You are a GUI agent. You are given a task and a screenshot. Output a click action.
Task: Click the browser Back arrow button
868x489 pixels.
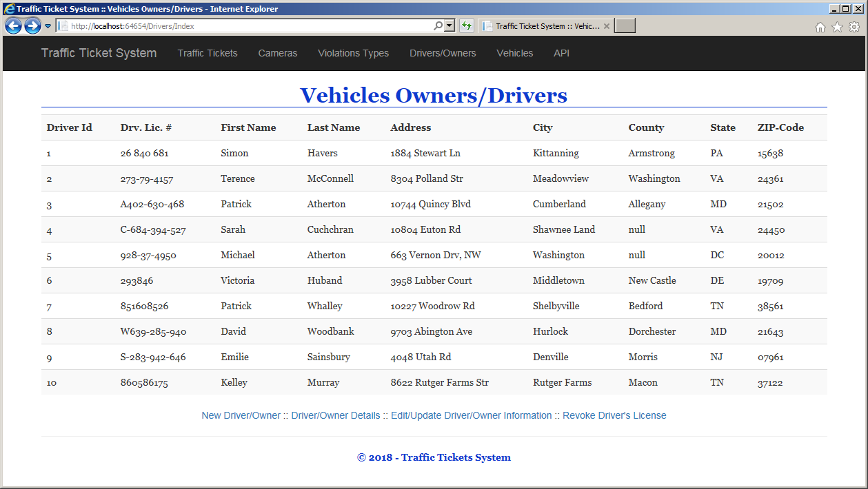[x=13, y=26]
